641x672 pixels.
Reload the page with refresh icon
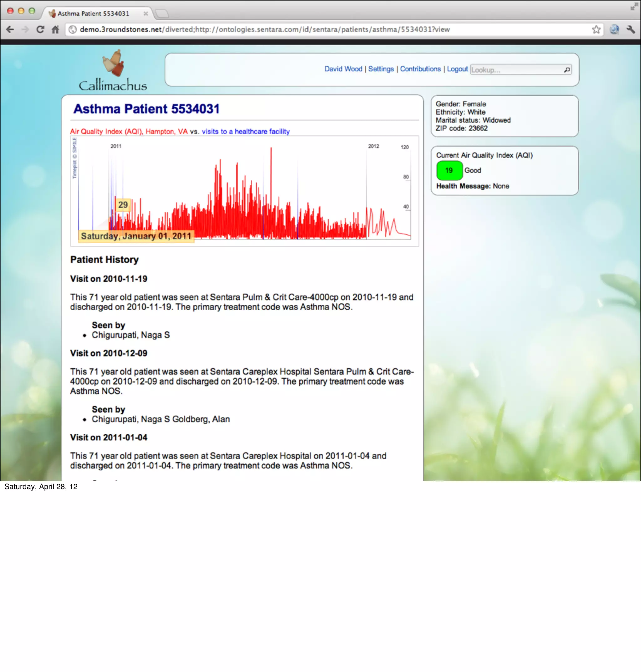click(40, 29)
